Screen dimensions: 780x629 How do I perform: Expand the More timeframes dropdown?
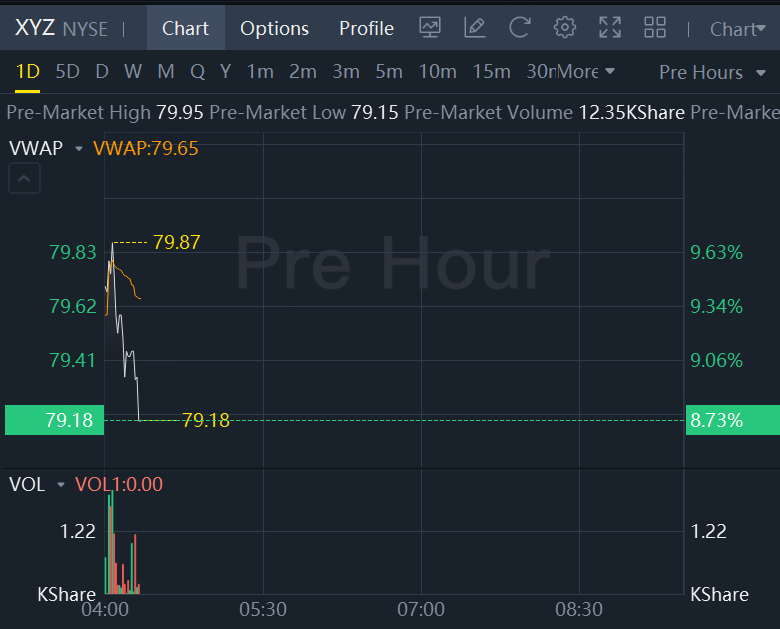point(586,72)
